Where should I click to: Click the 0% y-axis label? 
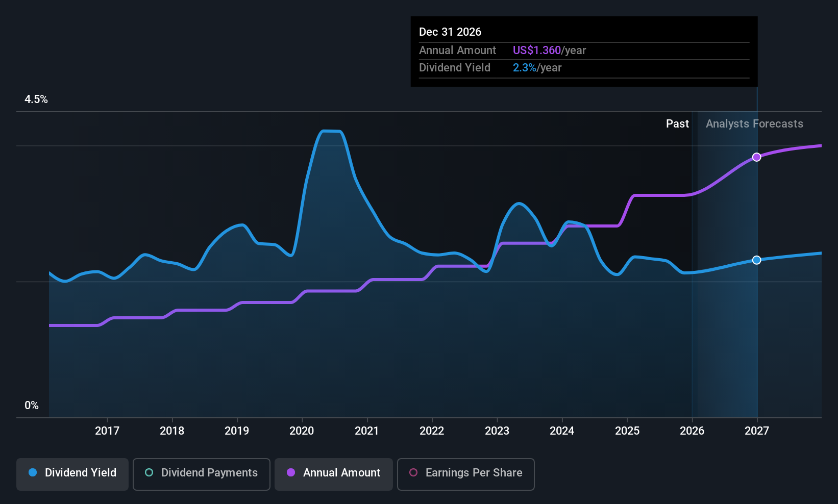click(32, 406)
